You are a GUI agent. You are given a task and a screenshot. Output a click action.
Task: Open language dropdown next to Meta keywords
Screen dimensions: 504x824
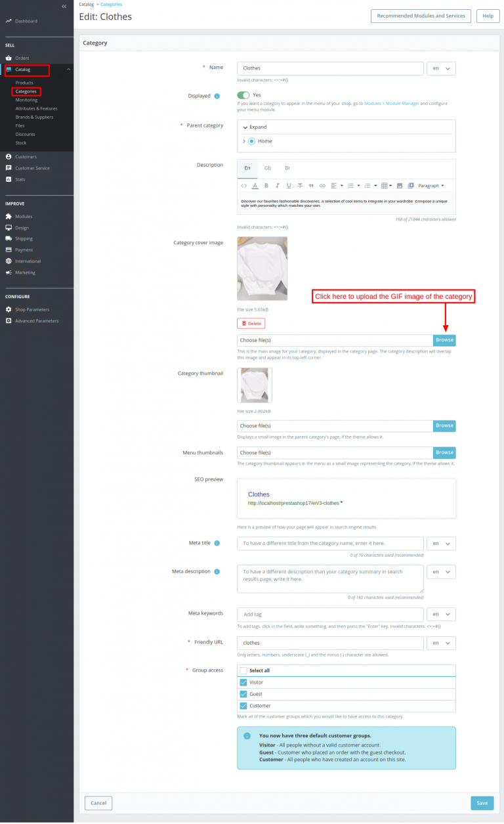click(x=441, y=615)
